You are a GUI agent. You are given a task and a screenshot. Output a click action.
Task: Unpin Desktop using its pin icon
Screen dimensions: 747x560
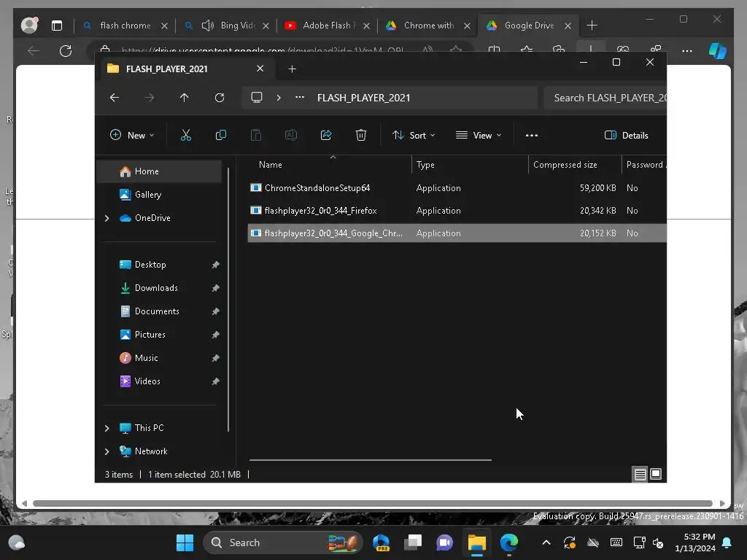[215, 265]
